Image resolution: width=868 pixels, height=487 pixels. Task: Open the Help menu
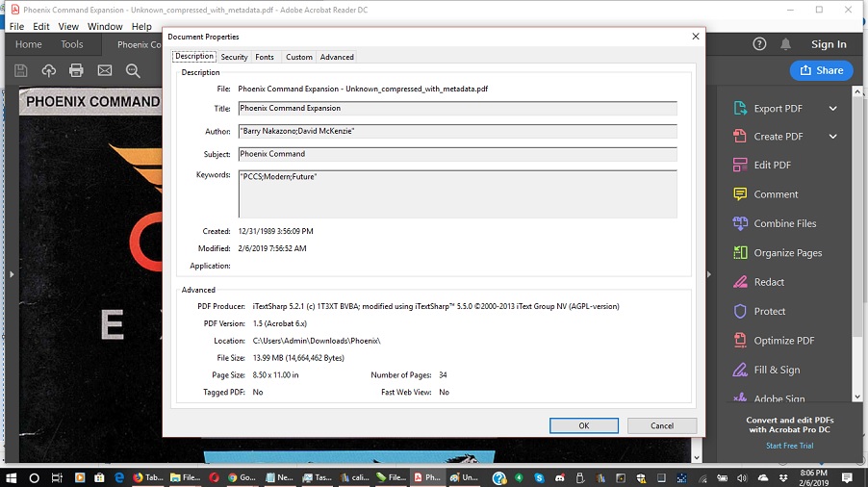141,27
